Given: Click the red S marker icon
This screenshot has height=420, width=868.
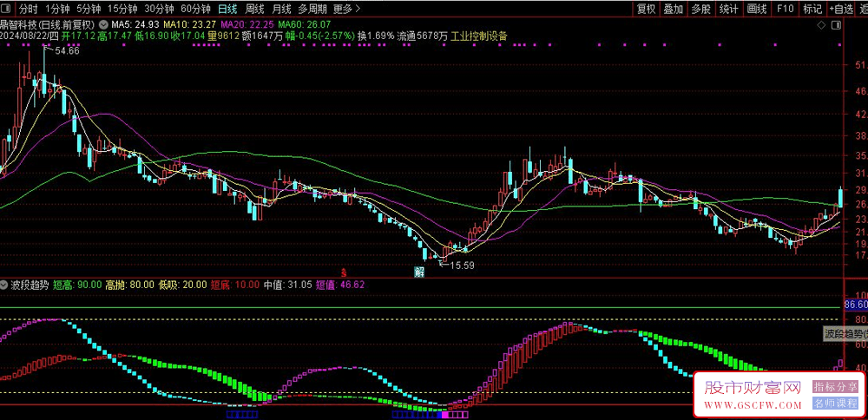Looking at the screenshot, I should point(344,272).
